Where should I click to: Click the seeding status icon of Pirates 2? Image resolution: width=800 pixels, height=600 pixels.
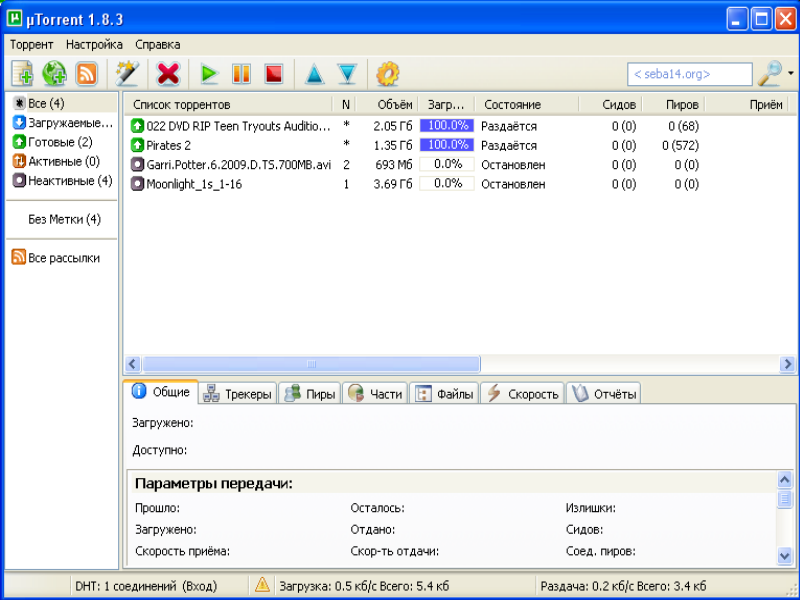coord(137,145)
